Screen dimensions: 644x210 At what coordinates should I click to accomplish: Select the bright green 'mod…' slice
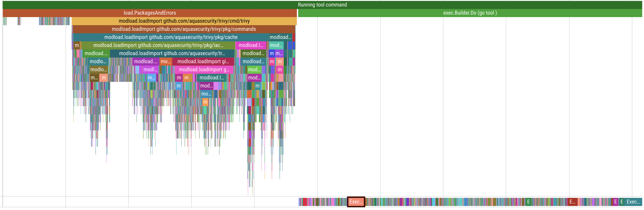(x=254, y=69)
